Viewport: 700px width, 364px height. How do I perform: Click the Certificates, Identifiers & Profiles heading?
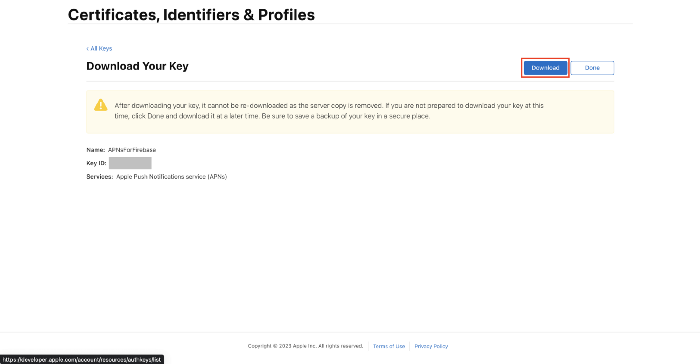(x=191, y=15)
